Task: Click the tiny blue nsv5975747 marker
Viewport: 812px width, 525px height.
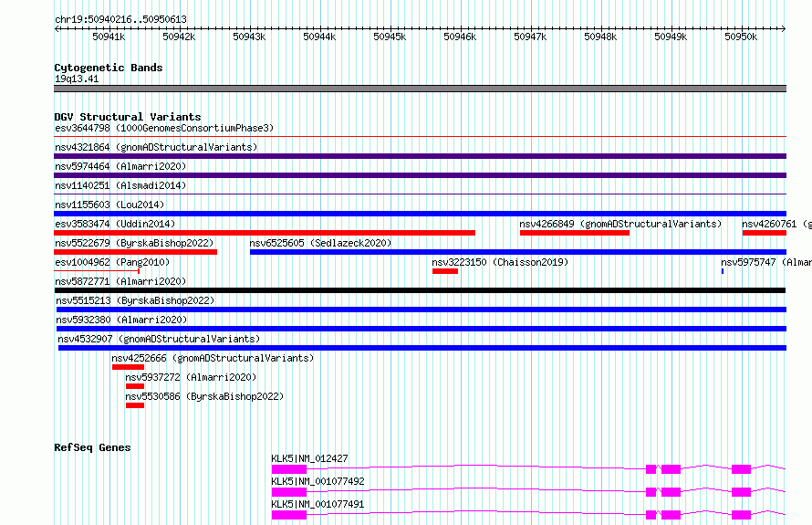Action: click(723, 271)
